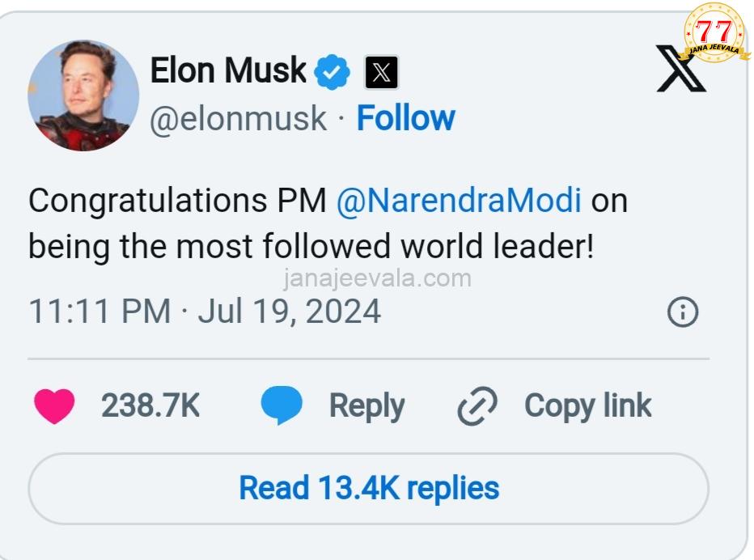Viewport: 754px width, 560px height.
Task: Click the chain link copy icon
Action: [477, 406]
